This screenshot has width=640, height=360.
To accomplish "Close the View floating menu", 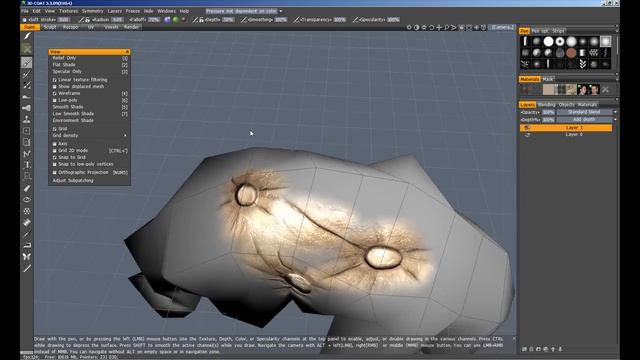I will coord(127,52).
